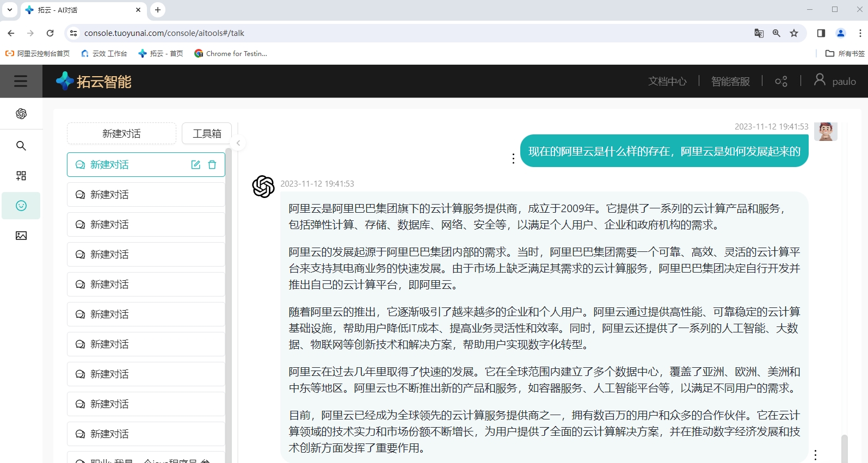The width and height of the screenshot is (868, 463).
Task: Select the seventh 新建对话 conversation
Action: [x=146, y=344]
